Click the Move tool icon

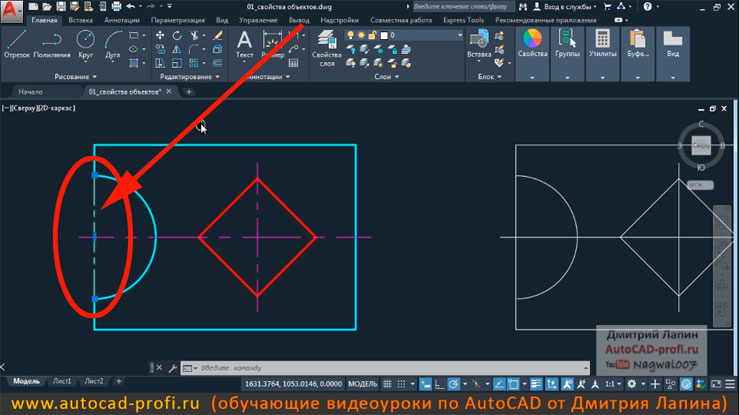[160, 35]
